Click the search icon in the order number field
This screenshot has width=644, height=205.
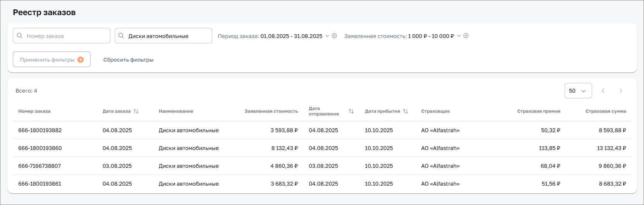coord(20,36)
